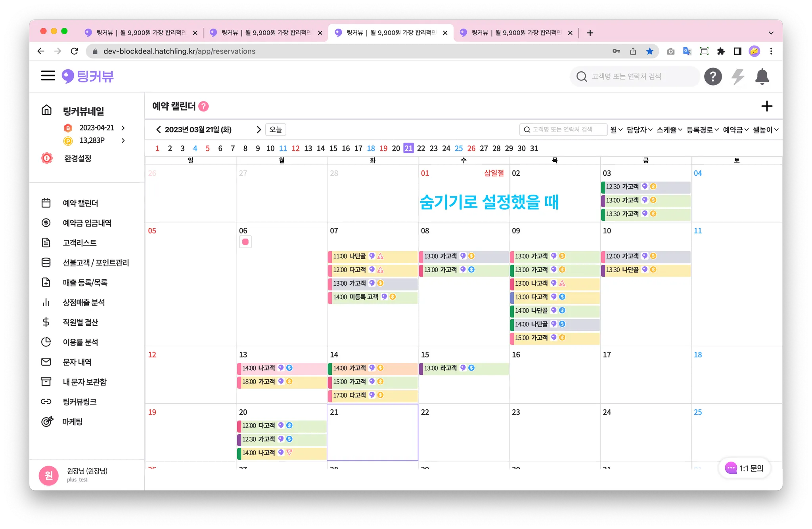Click pink help icon next to 예약 캘린더
Screen dimensions: 812x529
coord(203,106)
